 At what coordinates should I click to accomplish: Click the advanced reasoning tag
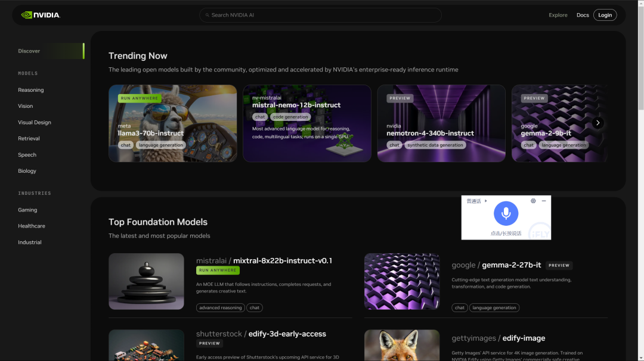pos(221,307)
